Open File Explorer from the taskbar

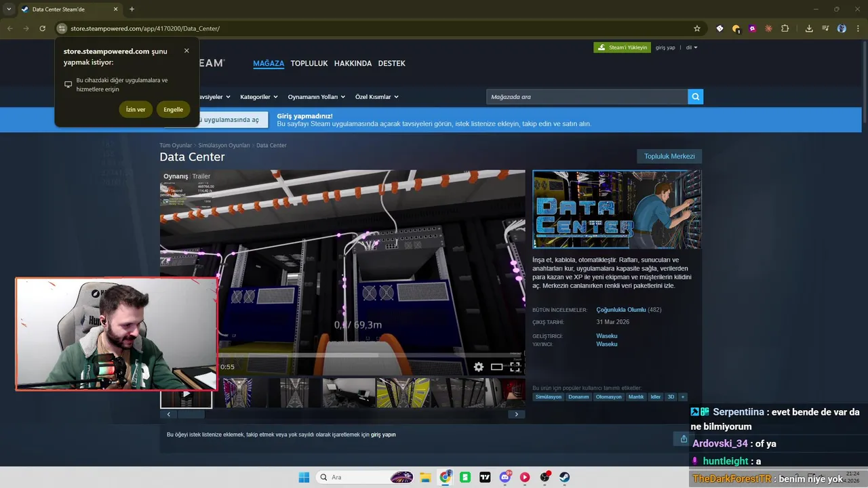click(425, 477)
